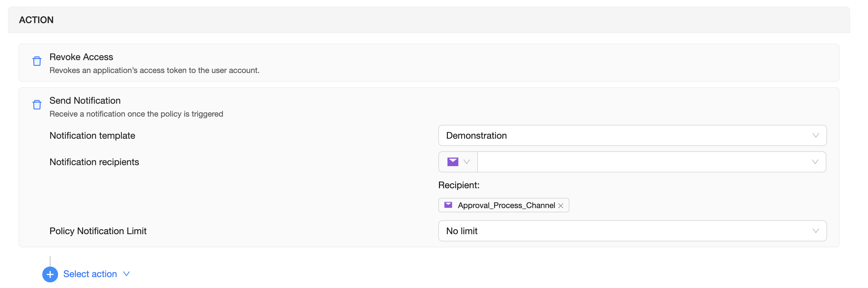
Task: Open the No limit policy dropdown
Action: click(x=632, y=231)
